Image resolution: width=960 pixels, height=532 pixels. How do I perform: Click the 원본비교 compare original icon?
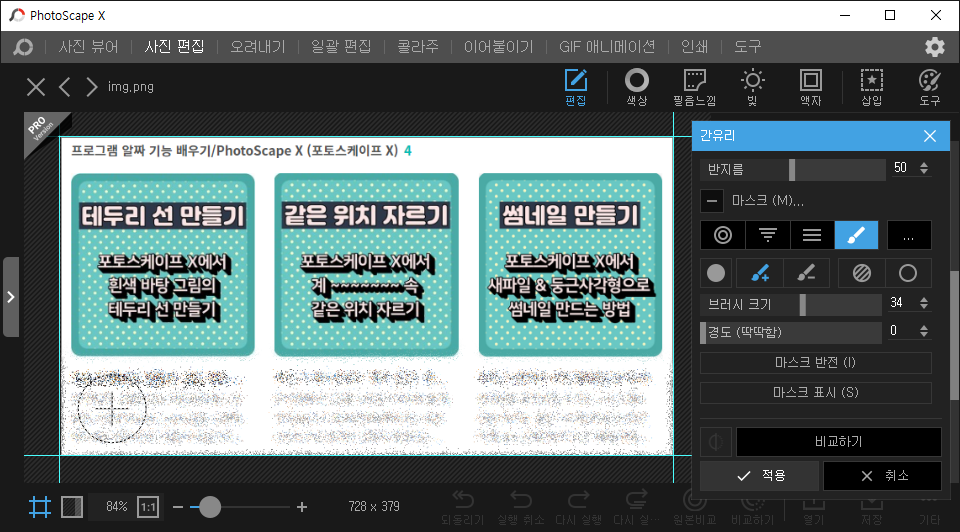694,508
